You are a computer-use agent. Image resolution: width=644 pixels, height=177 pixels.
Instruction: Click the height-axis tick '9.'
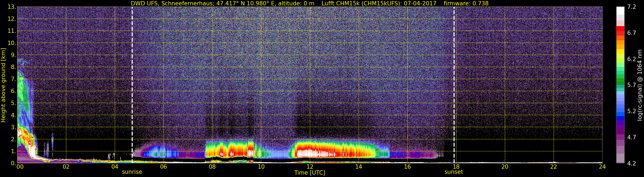13,55
